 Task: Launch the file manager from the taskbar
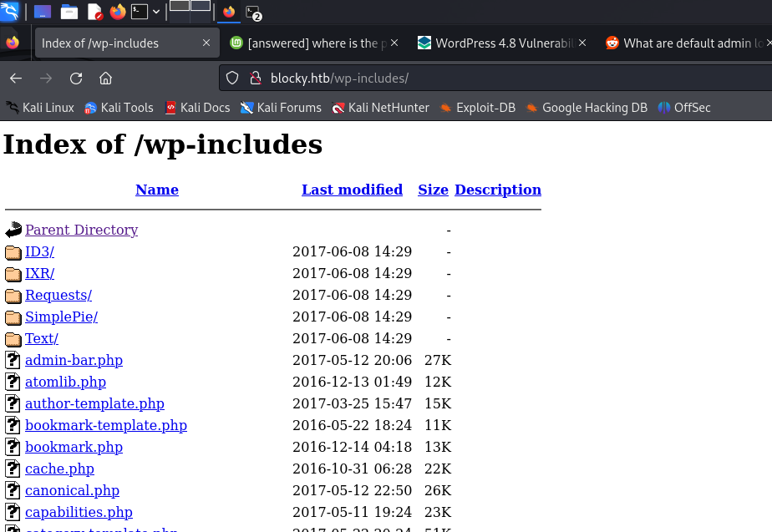pos(69,12)
